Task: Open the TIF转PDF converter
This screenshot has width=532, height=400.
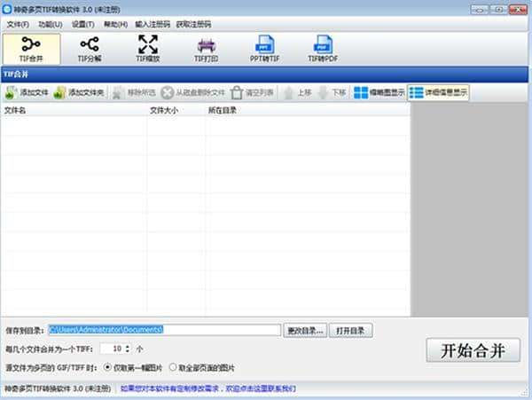Action: point(321,49)
